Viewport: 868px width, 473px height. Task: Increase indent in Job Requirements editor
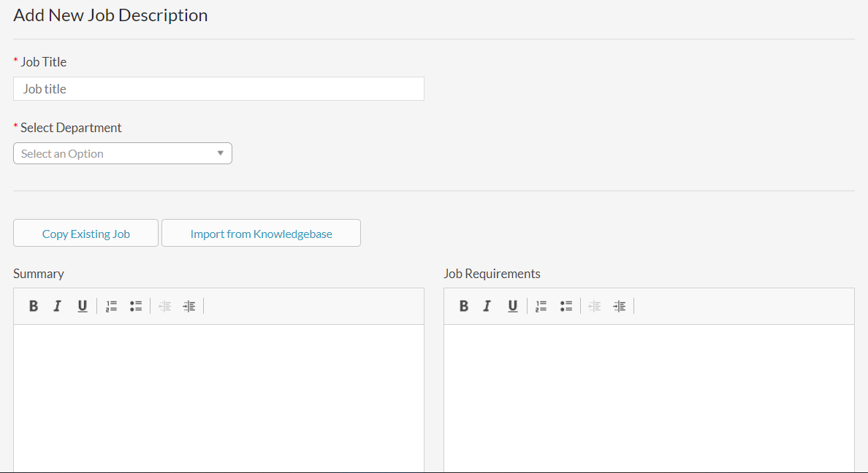point(619,306)
